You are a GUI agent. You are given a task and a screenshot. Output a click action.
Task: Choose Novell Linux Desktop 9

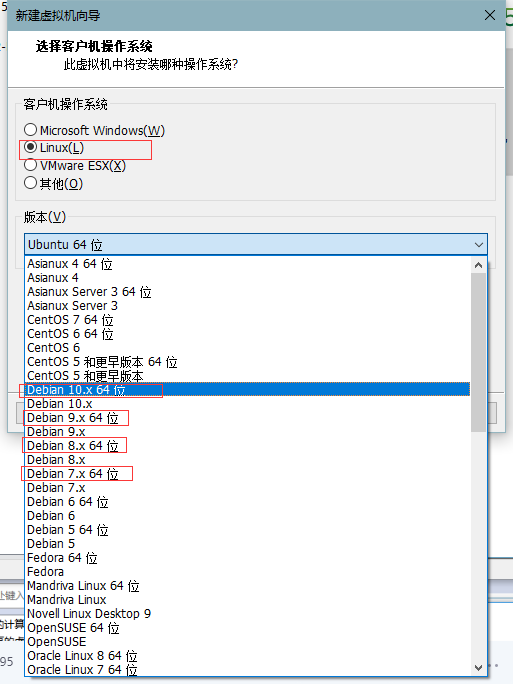[x=248, y=613]
